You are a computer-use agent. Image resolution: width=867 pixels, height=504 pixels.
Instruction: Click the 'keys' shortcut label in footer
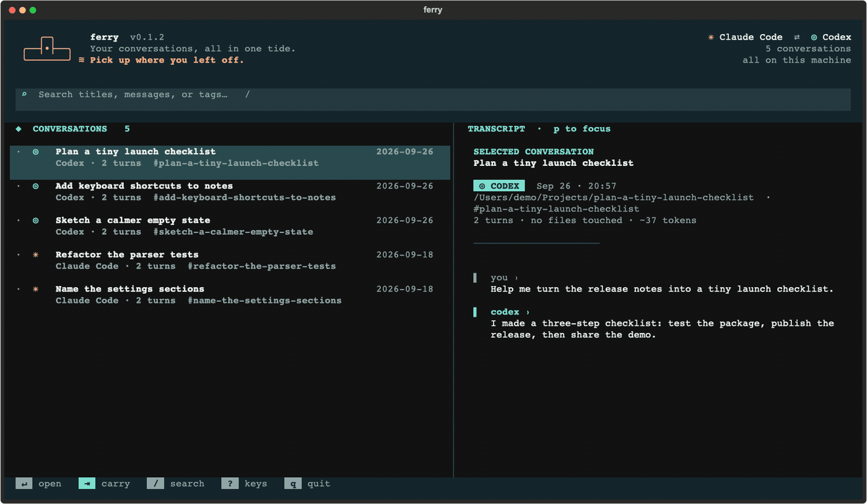click(x=256, y=484)
